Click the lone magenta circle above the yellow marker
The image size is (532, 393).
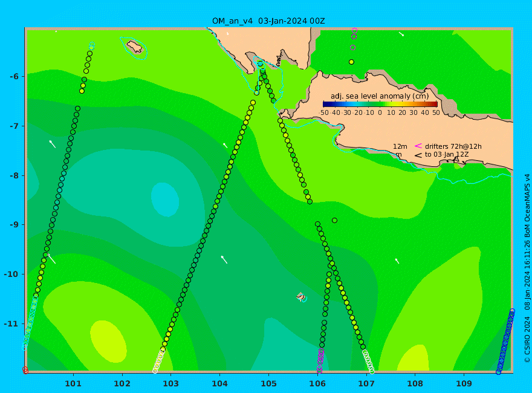pos(353,48)
